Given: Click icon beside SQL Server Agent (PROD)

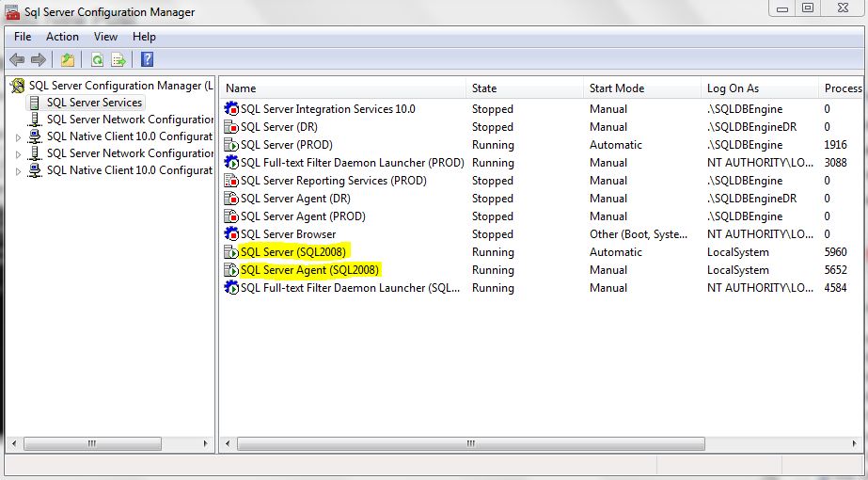Looking at the screenshot, I should (x=231, y=216).
